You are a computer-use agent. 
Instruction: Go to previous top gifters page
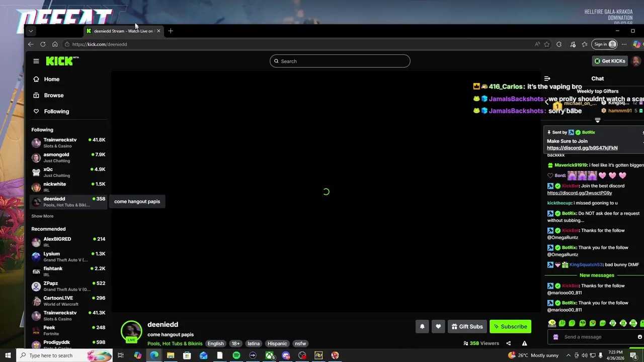pos(547,102)
